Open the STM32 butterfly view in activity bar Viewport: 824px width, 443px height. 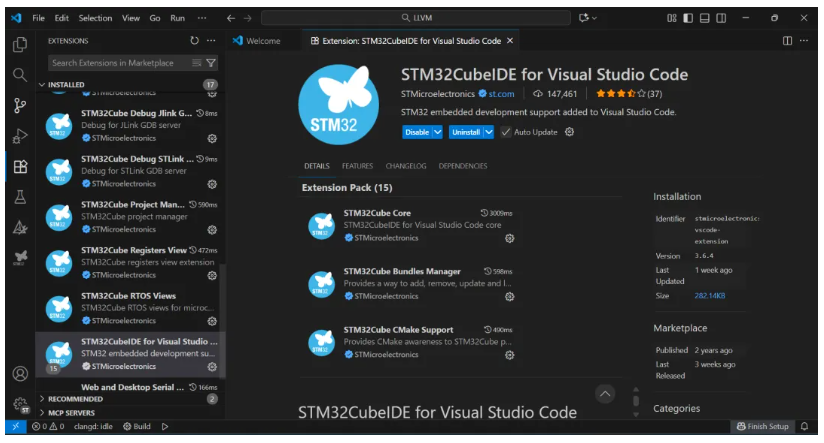(19, 258)
